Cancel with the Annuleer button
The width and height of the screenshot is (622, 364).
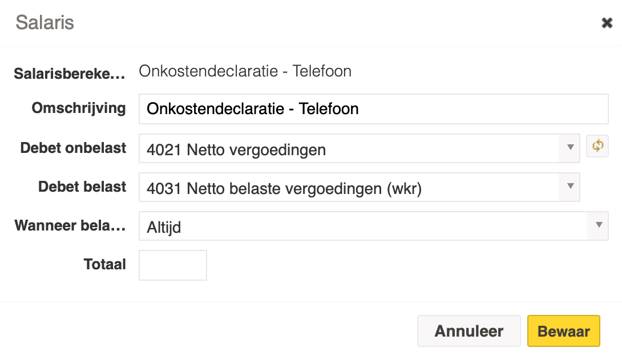click(469, 331)
